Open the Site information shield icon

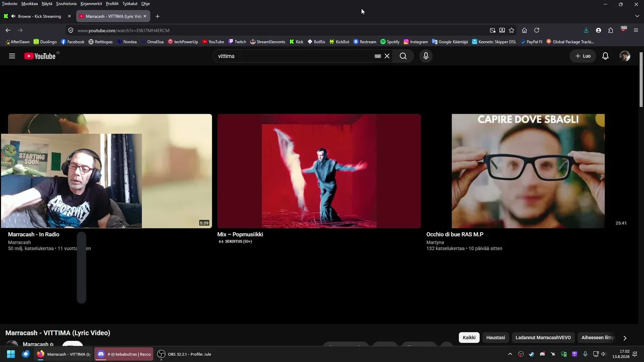(71, 30)
